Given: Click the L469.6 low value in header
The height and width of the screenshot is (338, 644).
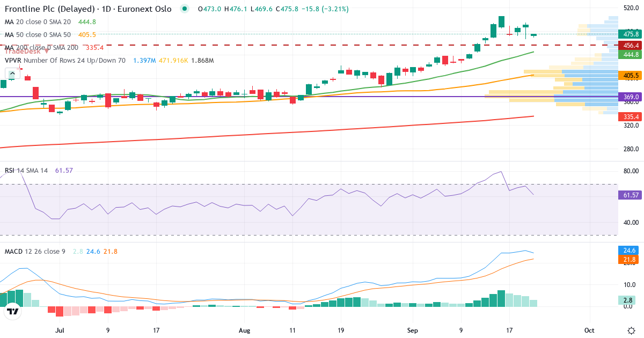Looking at the screenshot, I should click(261, 9).
